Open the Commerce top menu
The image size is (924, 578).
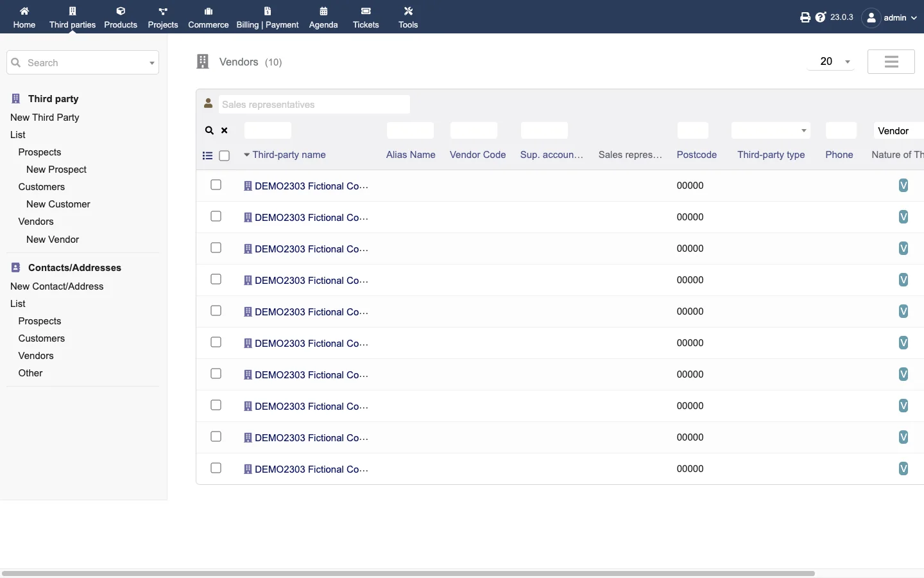tap(209, 17)
